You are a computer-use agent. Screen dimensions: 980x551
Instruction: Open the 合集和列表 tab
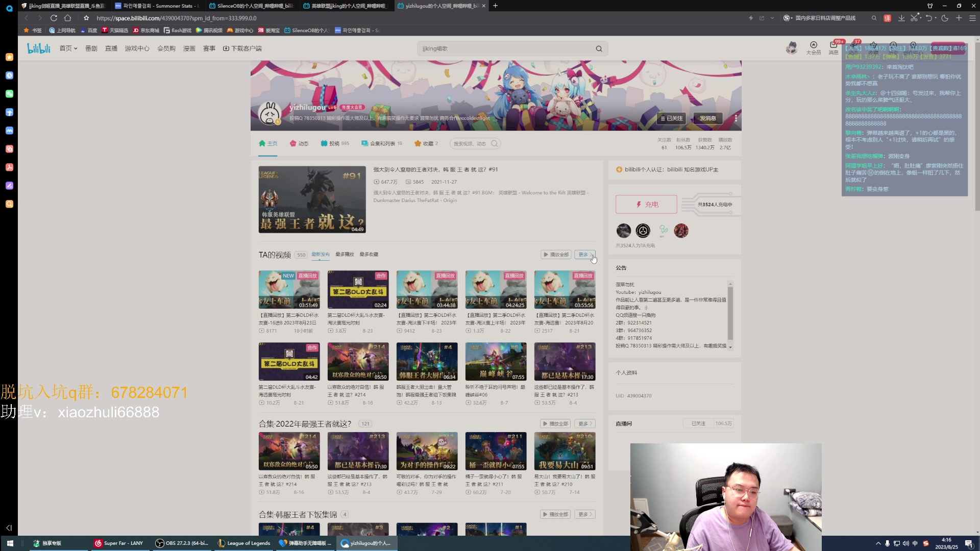click(382, 144)
